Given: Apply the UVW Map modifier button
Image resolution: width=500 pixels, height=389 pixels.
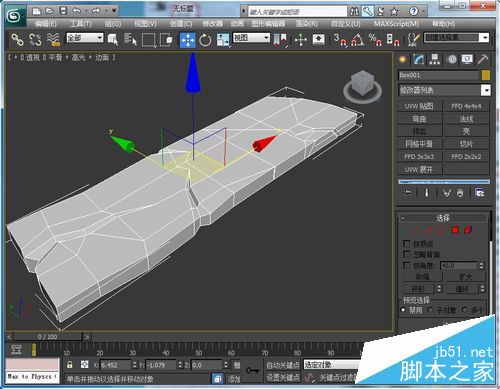Looking at the screenshot, I should 419,106.
